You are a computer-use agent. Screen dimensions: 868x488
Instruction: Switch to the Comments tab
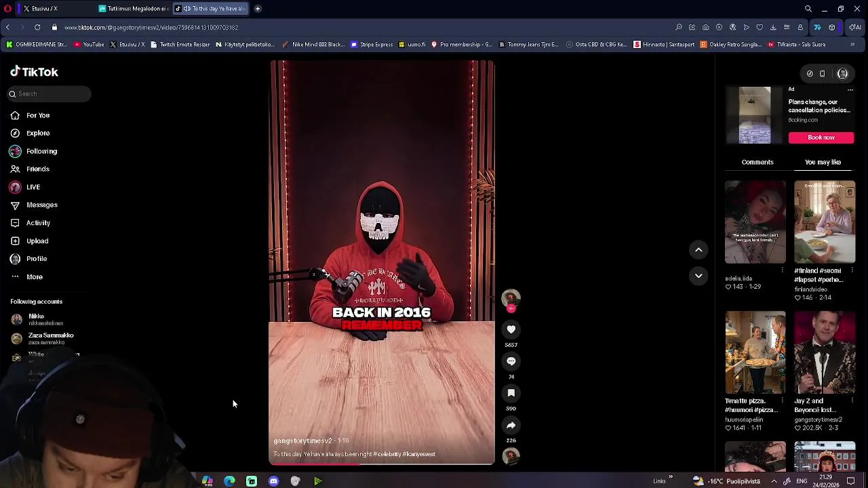pos(757,162)
